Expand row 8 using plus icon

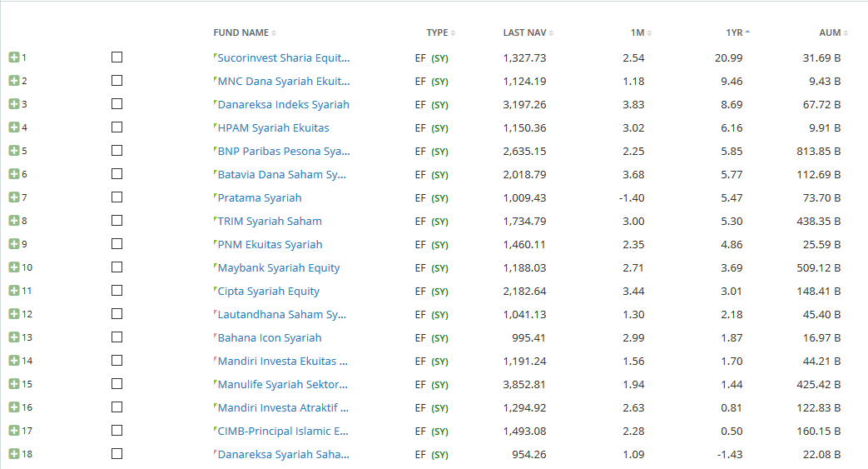click(14, 221)
